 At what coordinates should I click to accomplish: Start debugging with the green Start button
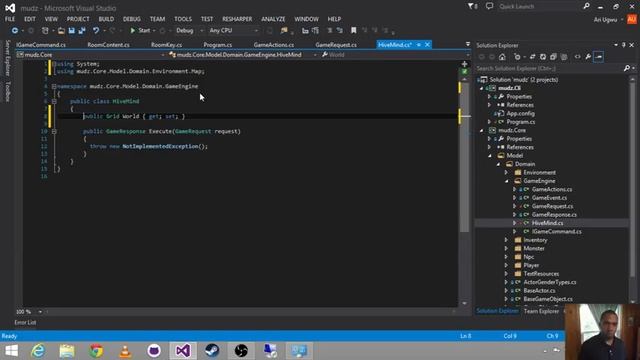(x=140, y=31)
